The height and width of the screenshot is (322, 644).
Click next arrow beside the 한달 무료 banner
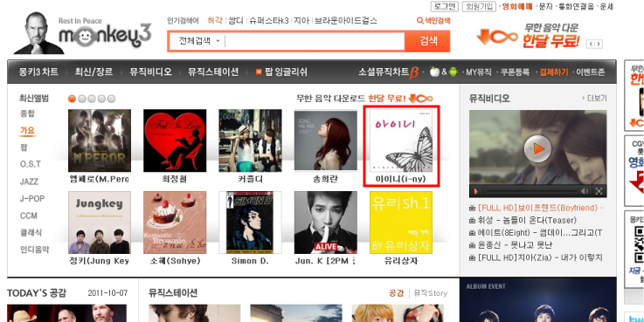[599, 44]
